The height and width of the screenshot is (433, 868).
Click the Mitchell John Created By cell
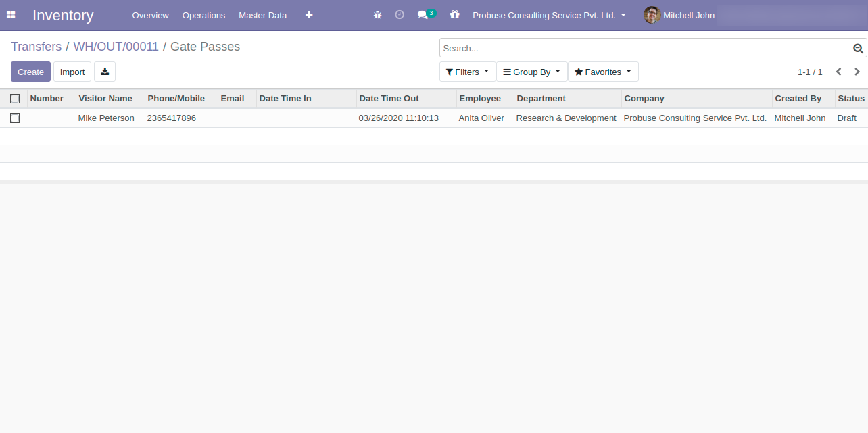tap(800, 118)
